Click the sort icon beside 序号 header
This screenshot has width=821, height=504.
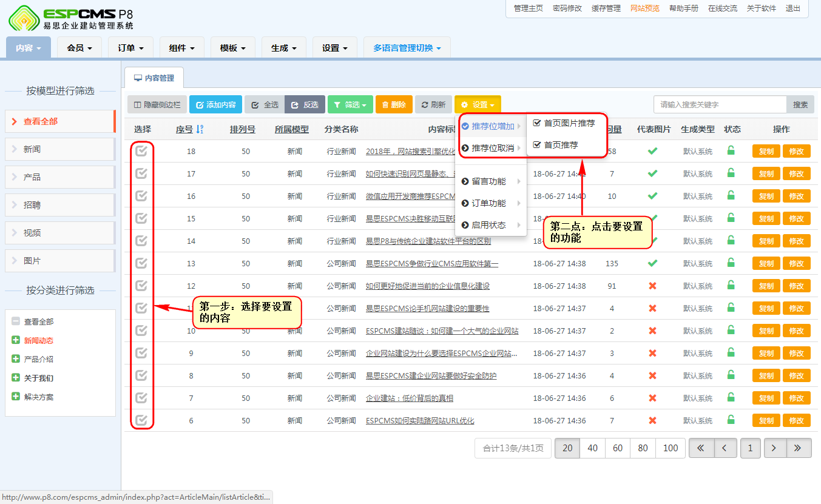200,129
